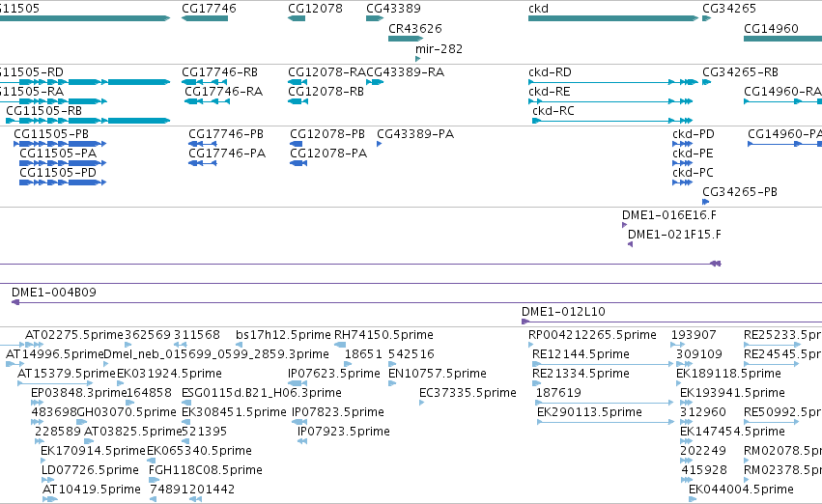Select the CG43389 gene arrow
This screenshot has width=822, height=504.
(x=375, y=18)
